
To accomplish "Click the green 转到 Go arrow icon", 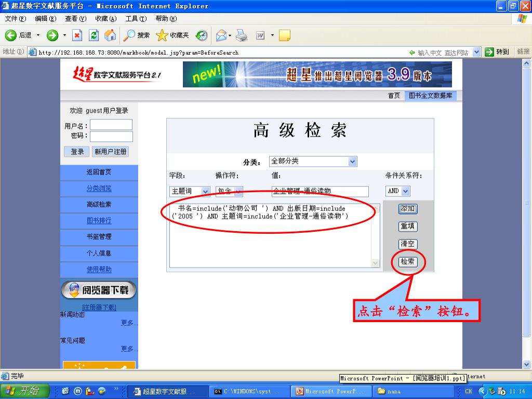I will (489, 52).
